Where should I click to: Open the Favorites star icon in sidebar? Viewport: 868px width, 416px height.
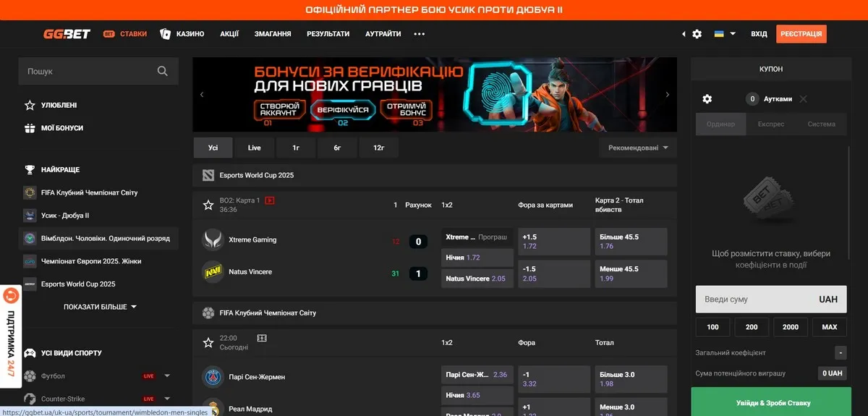30,105
